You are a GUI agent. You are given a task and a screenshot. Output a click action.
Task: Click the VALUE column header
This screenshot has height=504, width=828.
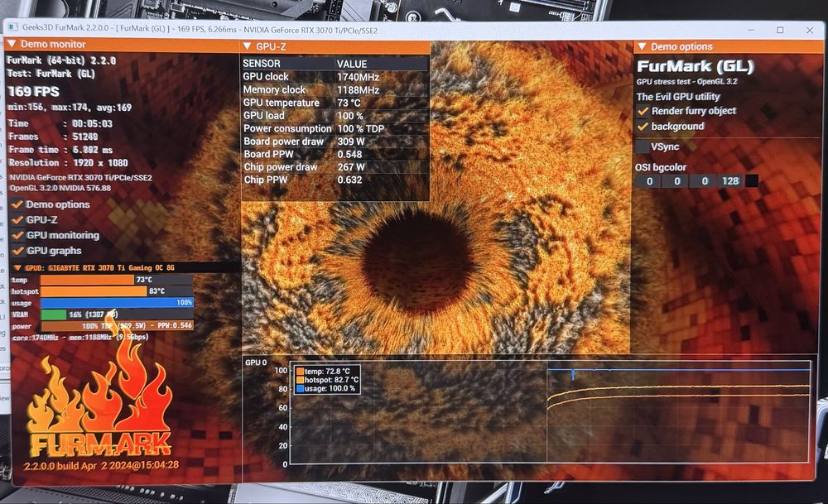coord(352,64)
